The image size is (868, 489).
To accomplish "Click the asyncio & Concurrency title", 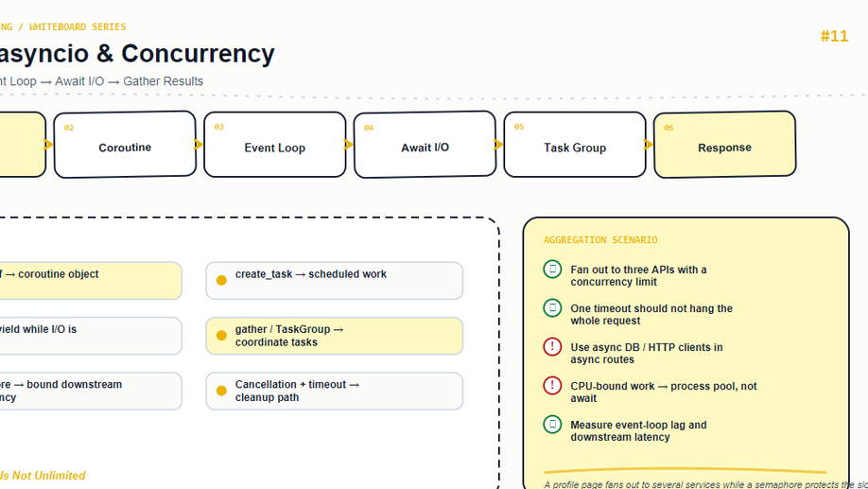I will 137,54.
